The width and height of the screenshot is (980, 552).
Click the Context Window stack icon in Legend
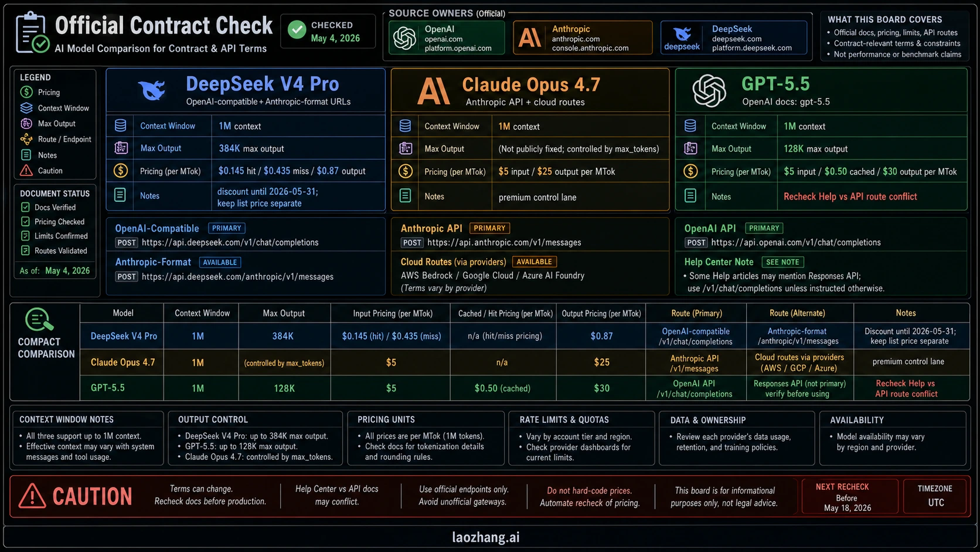26,108
